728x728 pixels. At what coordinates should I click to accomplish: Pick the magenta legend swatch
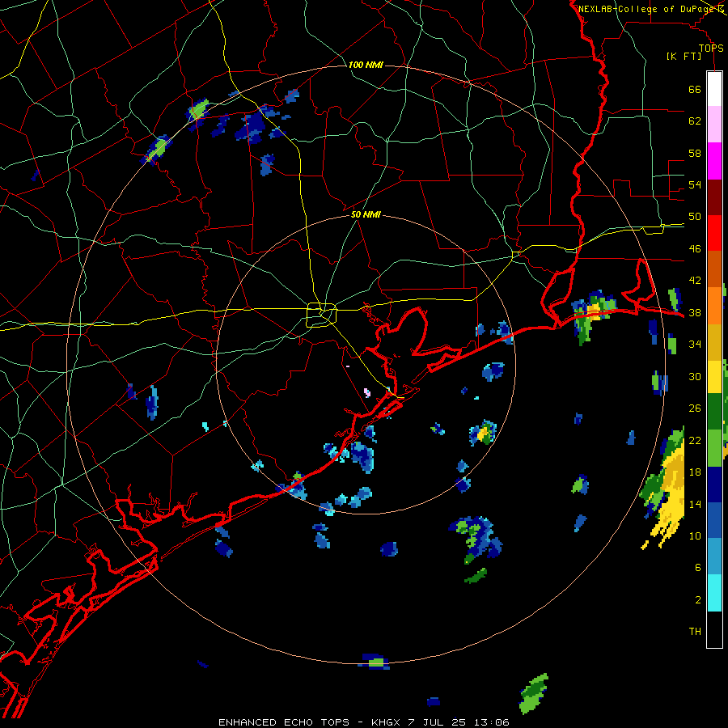[x=714, y=161]
